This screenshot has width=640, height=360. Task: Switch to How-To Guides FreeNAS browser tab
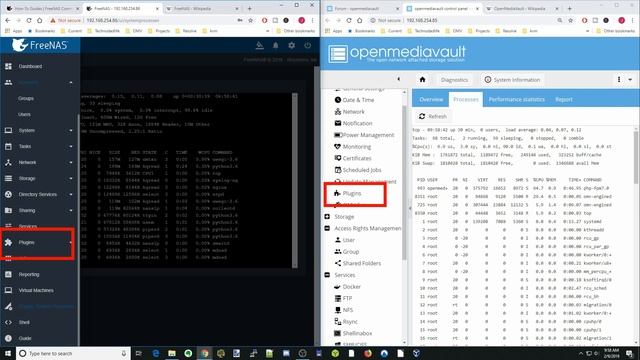pyautogui.click(x=43, y=8)
